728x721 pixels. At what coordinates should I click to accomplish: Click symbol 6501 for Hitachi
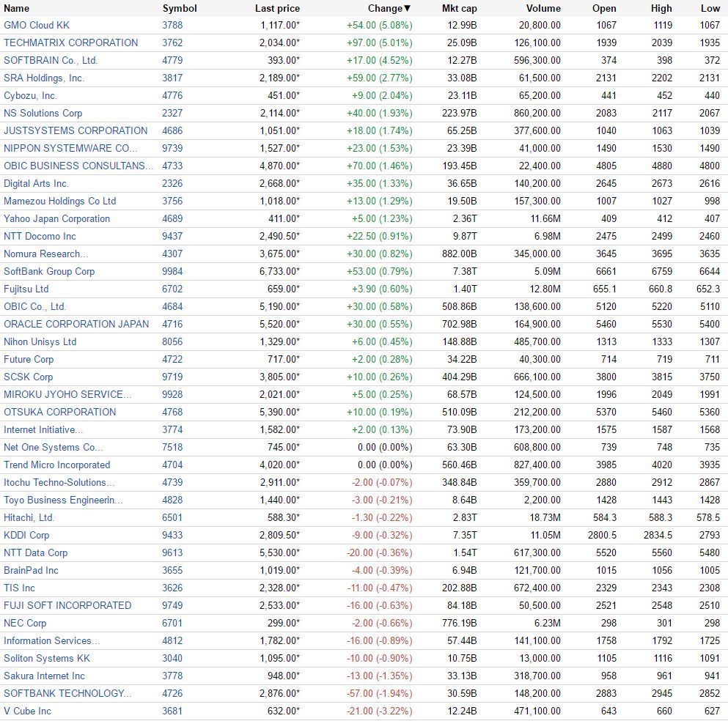pos(172,518)
